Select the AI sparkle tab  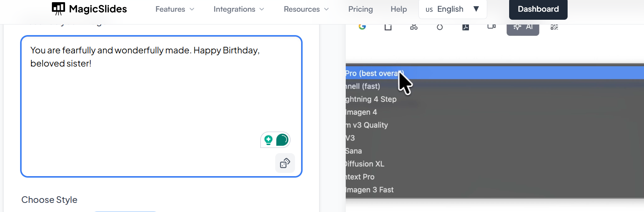[x=523, y=28]
